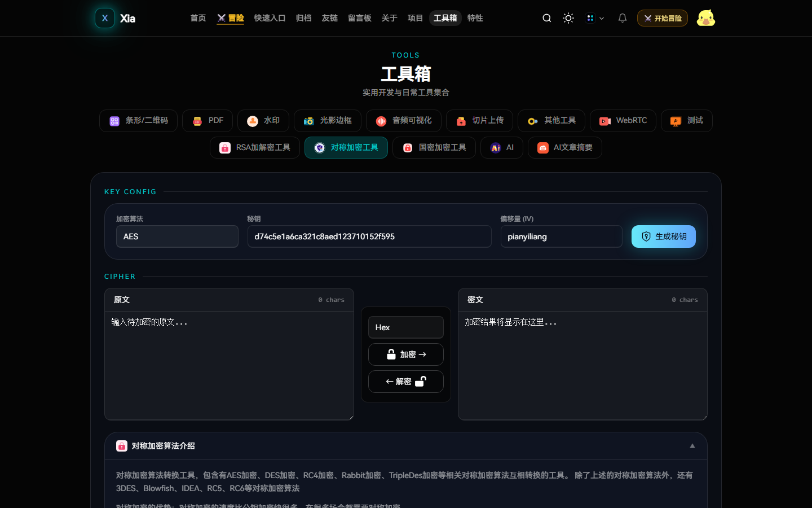Viewport: 812px width, 508px height.
Task: Open the color palette dropdown
Action: click(595, 18)
